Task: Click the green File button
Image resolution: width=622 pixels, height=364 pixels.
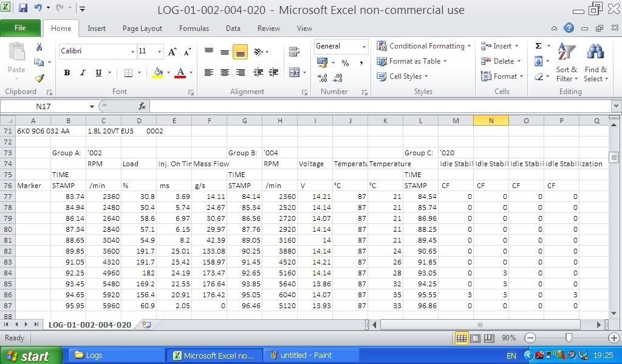Action: 20,28
